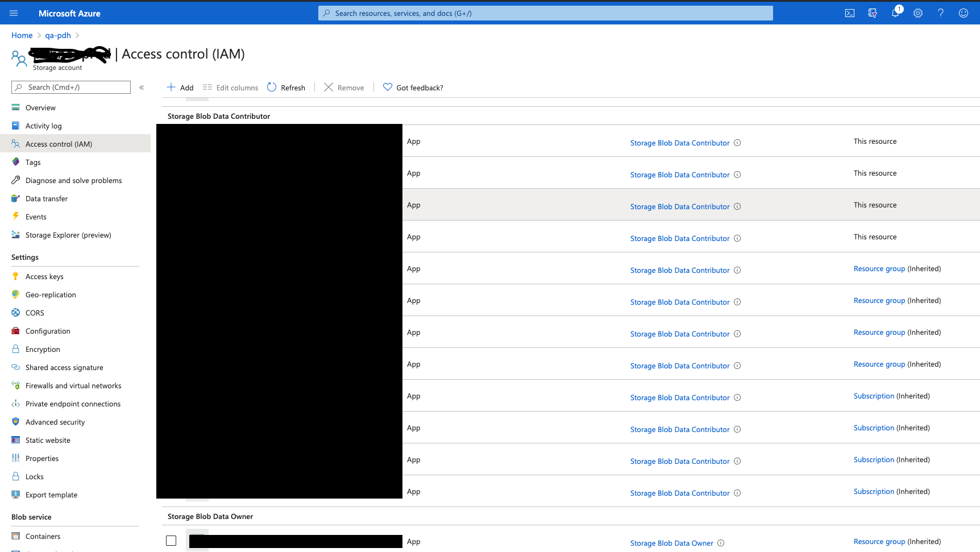Click info icon in last Contributor row
Viewport: 980px width, 552px height.
tap(737, 493)
